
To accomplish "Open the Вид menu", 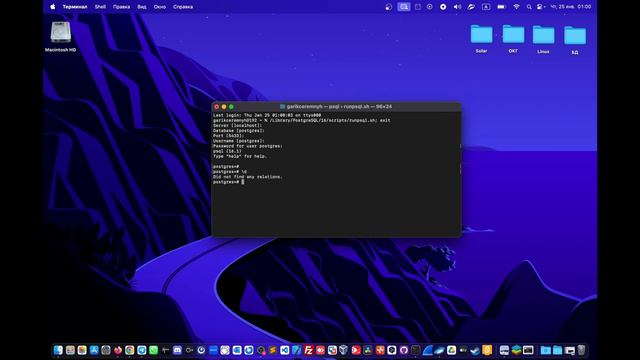I will click(x=142, y=7).
